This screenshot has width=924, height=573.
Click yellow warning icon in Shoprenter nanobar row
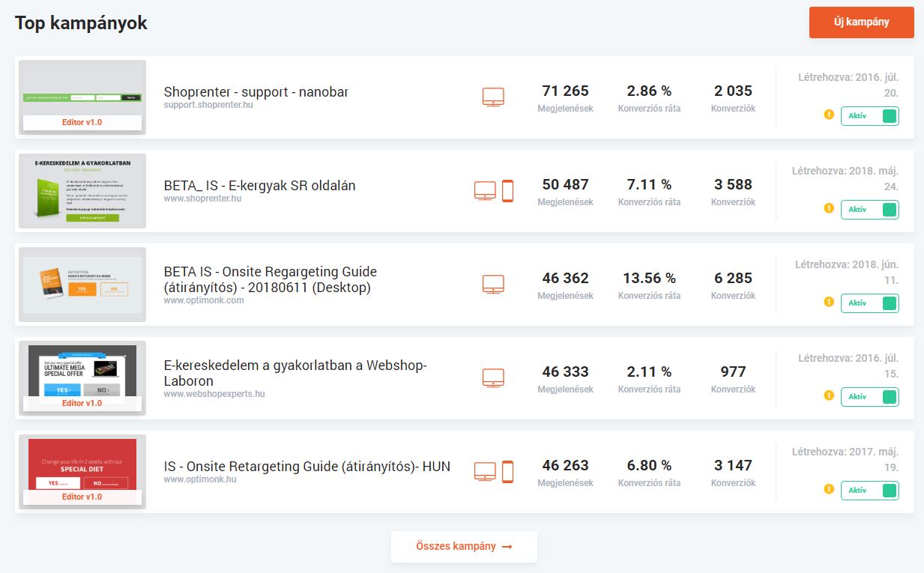click(x=829, y=115)
